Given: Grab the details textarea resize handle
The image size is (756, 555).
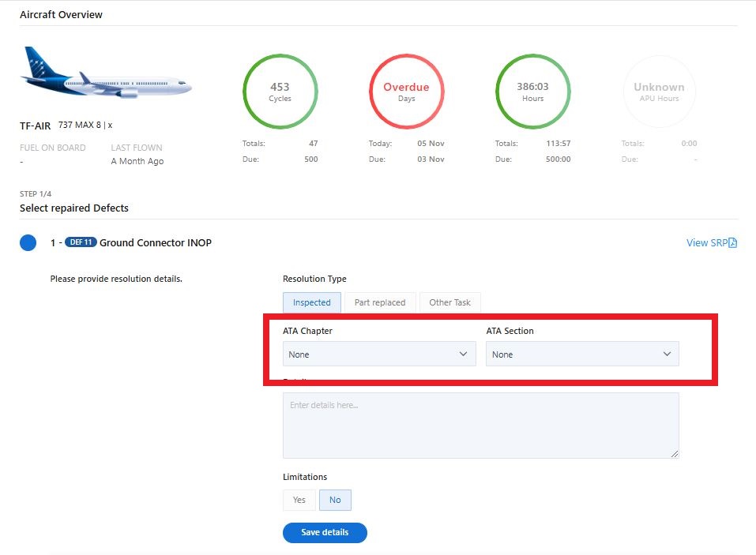Looking at the screenshot, I should (675, 454).
